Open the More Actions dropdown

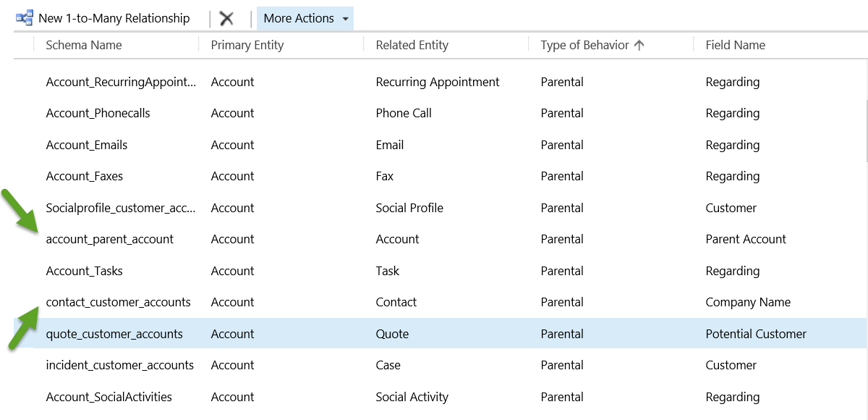click(x=305, y=18)
